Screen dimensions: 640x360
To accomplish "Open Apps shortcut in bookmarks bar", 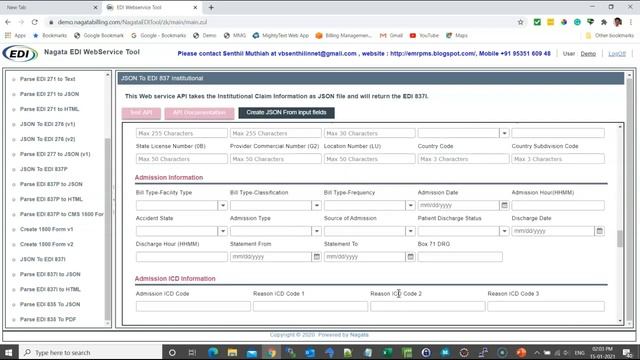I will (16, 36).
